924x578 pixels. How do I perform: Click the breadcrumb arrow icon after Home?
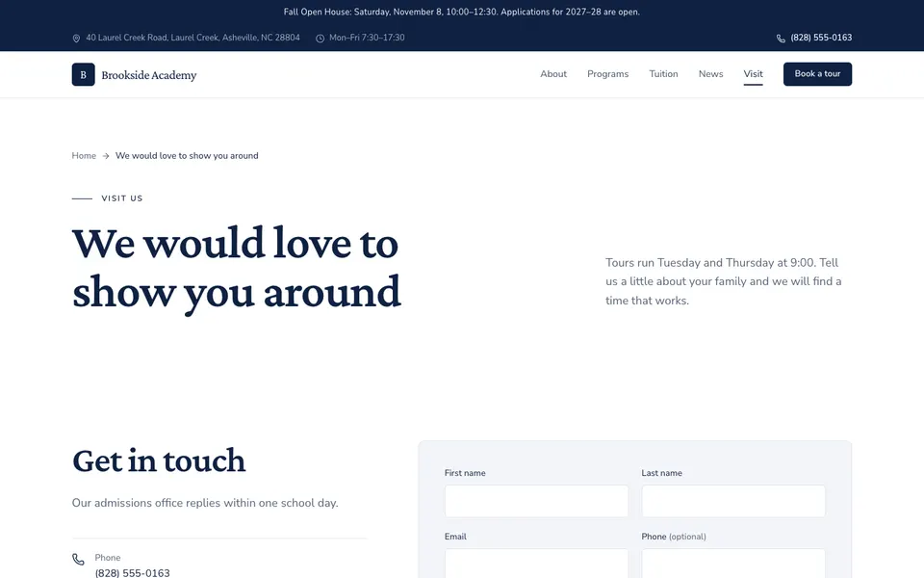click(x=106, y=156)
